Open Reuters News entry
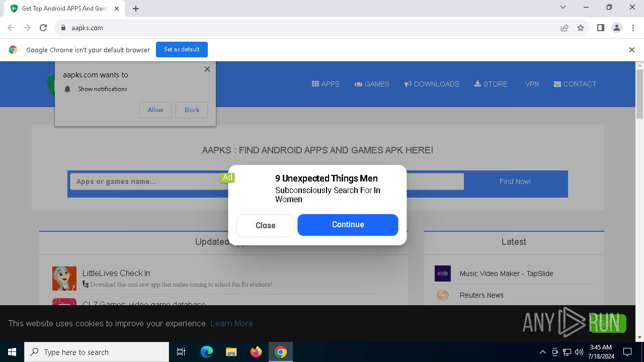 click(481, 295)
